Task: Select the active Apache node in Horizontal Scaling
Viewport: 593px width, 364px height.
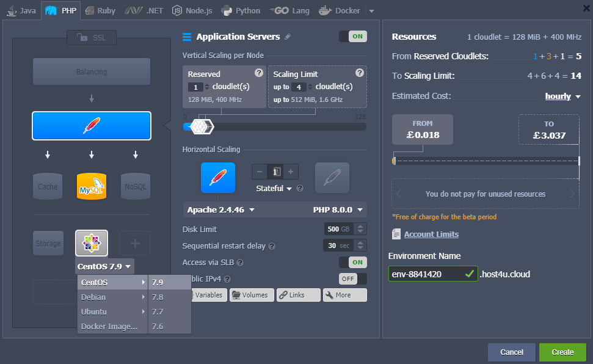Action: tap(218, 178)
